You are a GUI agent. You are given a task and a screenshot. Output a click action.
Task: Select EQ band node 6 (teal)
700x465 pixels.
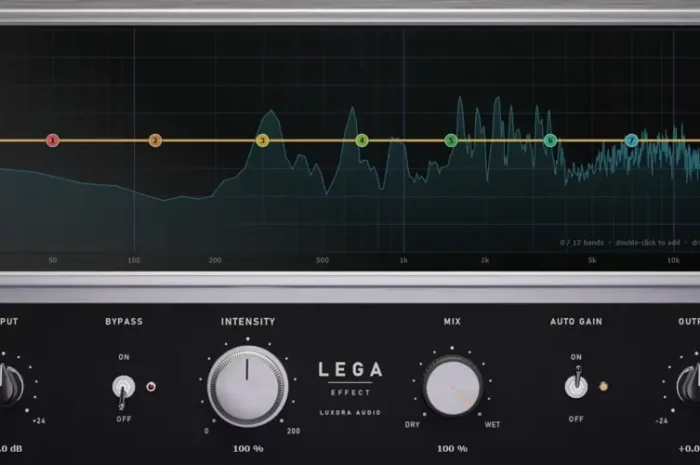(550, 141)
